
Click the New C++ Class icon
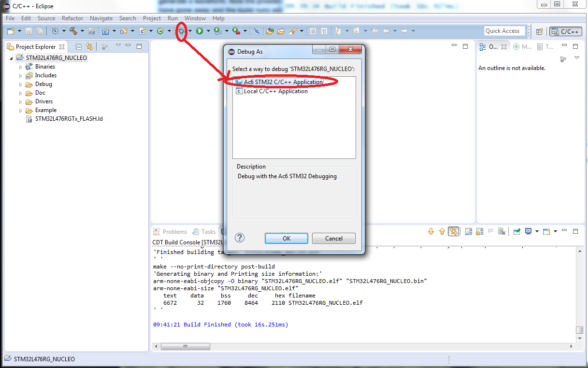click(x=160, y=31)
